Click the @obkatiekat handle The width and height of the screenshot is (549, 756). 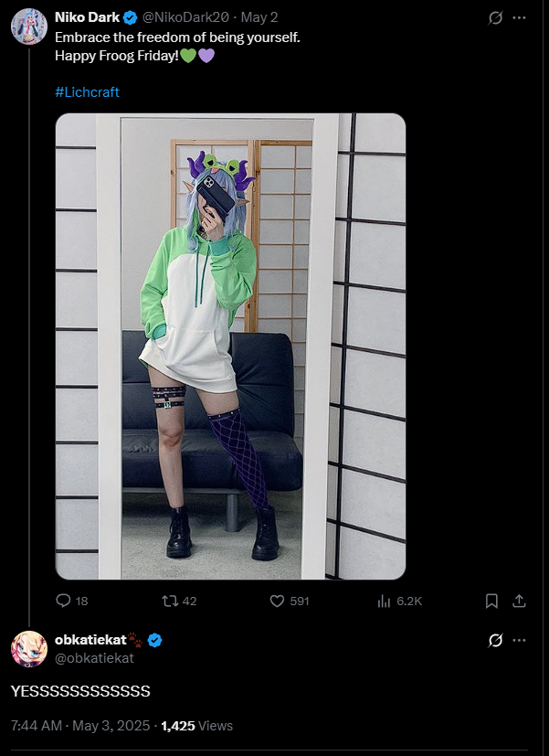tap(94, 658)
